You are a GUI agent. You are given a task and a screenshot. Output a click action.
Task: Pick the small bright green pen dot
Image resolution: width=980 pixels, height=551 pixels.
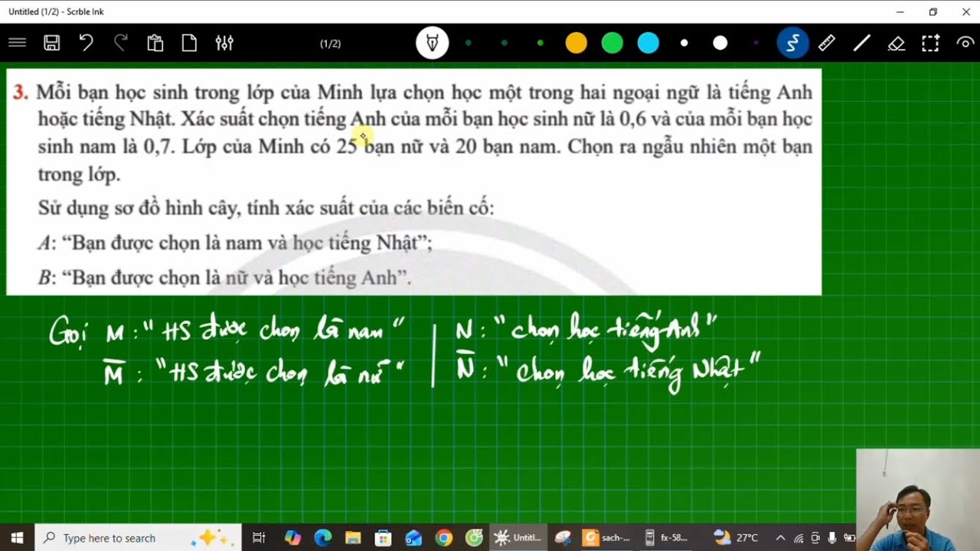pos(541,43)
